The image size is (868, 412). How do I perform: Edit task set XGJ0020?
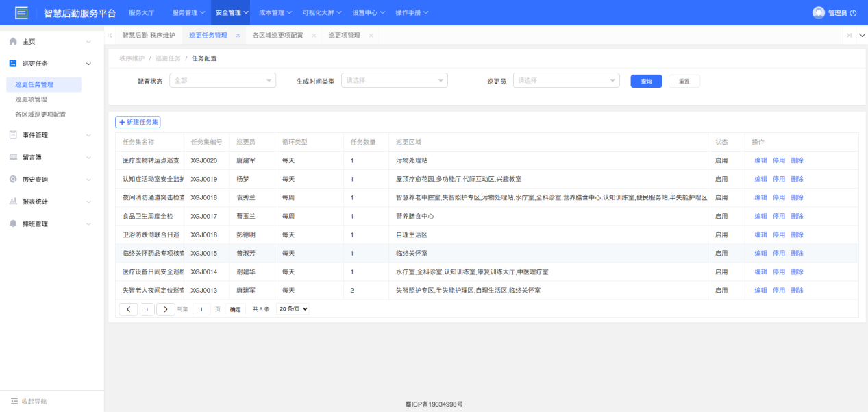point(760,160)
